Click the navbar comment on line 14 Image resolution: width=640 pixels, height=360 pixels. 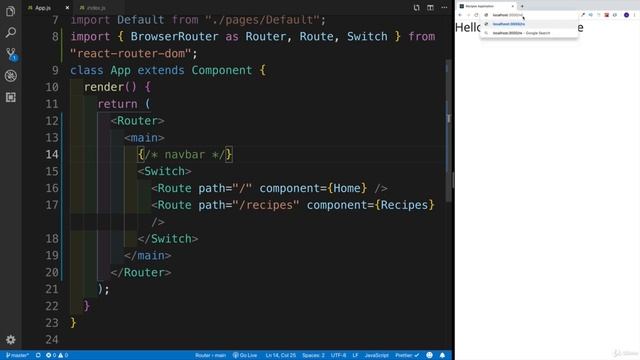coord(185,154)
